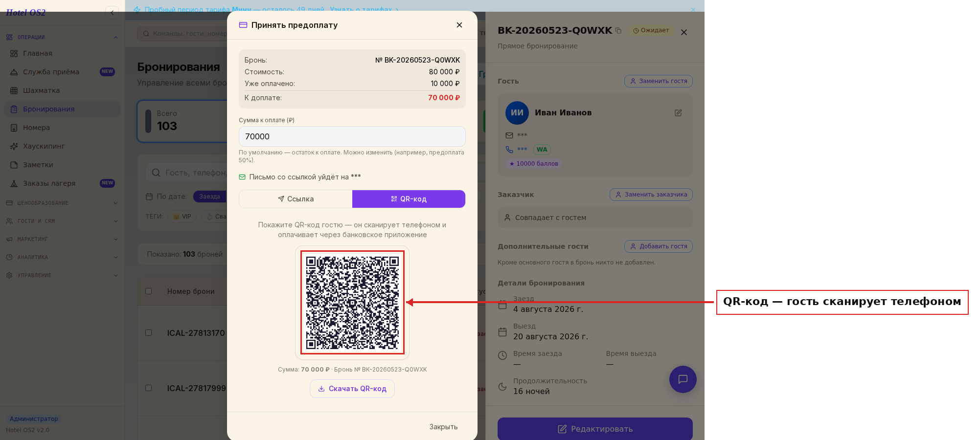Screen dimensions: 980x440
Task: Click the 70 000 ₽ К доплате amount
Action: [x=444, y=98]
